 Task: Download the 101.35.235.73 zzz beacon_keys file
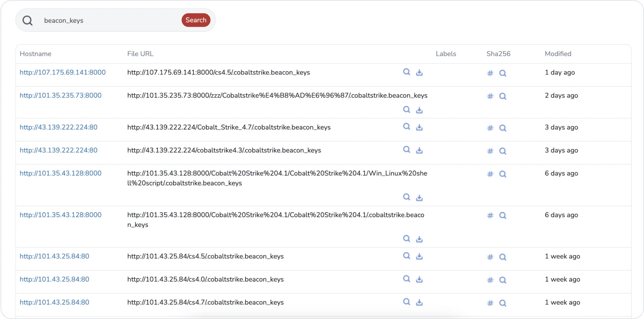[x=419, y=110]
